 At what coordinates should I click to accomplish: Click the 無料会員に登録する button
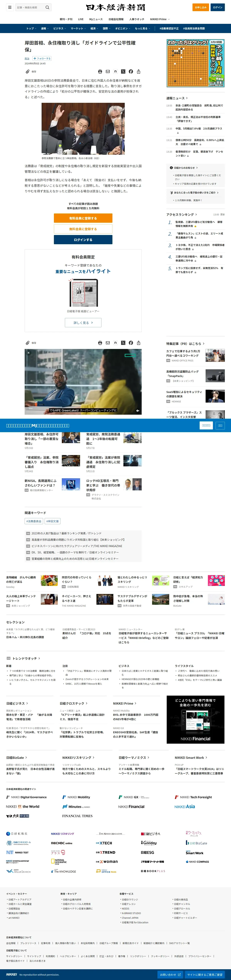point(83,229)
